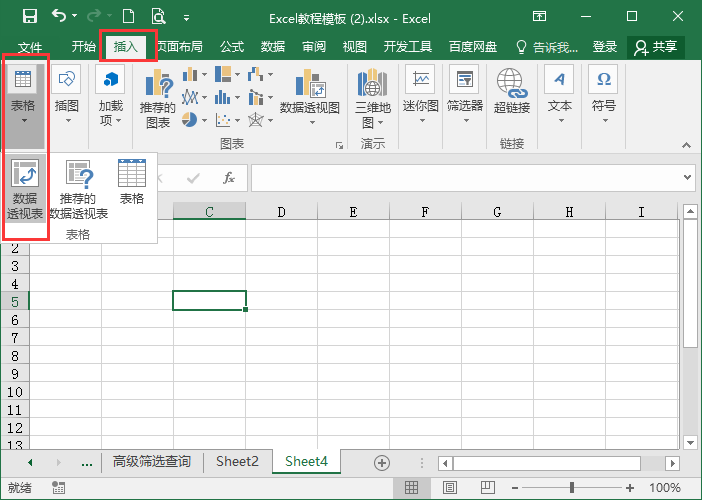Click the 超链接 hyperlink icon
The width and height of the screenshot is (702, 500).
click(511, 92)
